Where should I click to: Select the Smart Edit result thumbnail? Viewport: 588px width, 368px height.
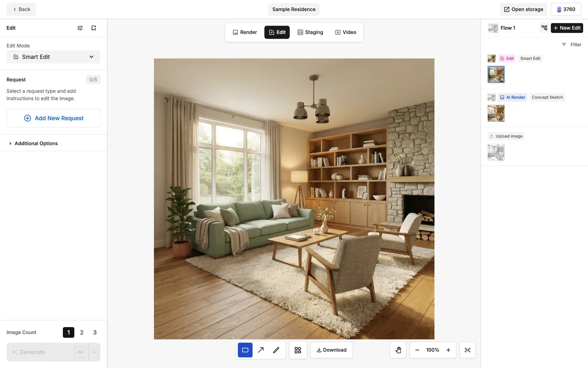(x=496, y=74)
